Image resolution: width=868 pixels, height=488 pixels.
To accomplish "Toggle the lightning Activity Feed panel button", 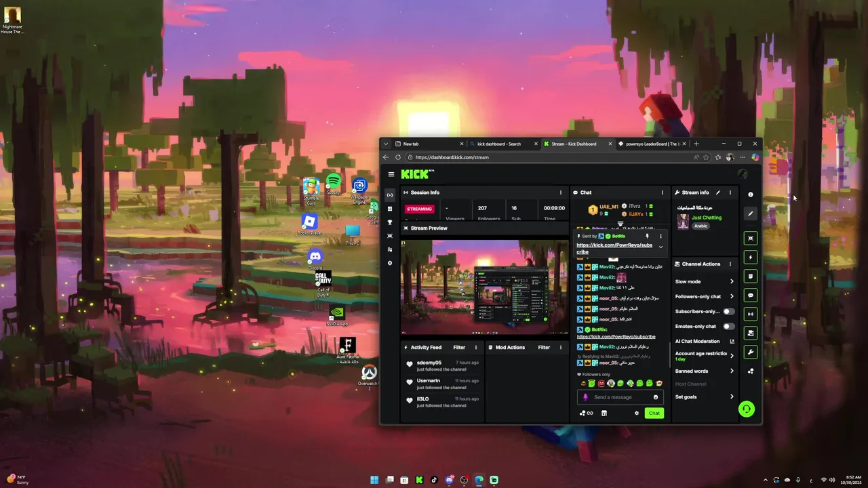I will [x=750, y=257].
